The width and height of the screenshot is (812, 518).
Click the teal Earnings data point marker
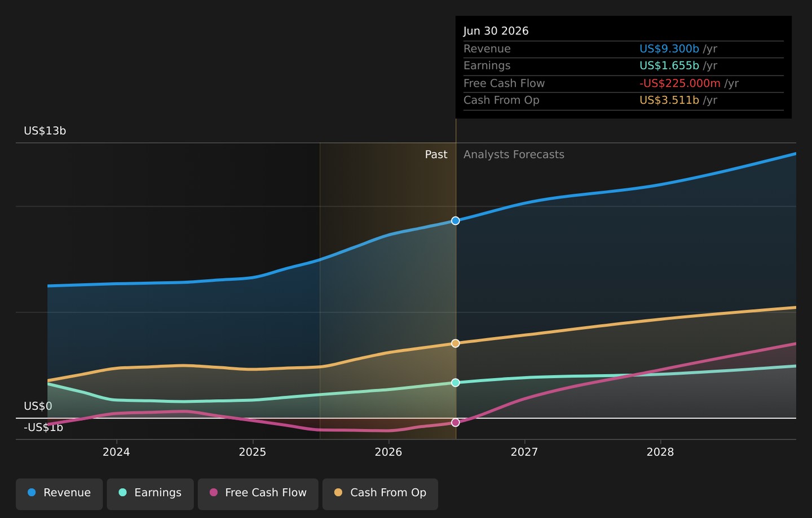point(456,383)
